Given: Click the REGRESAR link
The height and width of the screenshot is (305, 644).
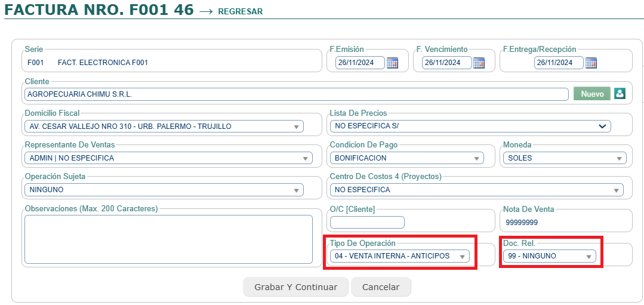Looking at the screenshot, I should 240,11.
